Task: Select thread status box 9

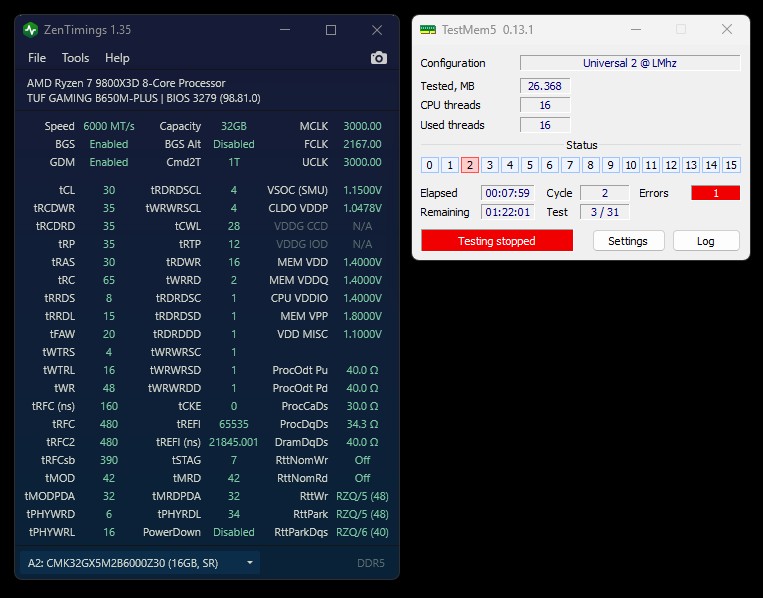Action: coord(610,165)
